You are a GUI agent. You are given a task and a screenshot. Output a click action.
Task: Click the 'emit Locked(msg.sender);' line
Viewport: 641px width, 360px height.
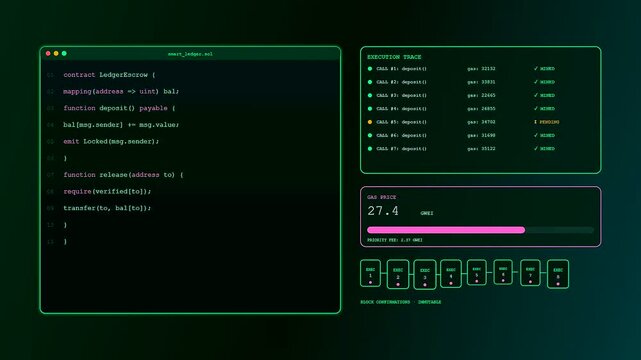[x=111, y=141]
